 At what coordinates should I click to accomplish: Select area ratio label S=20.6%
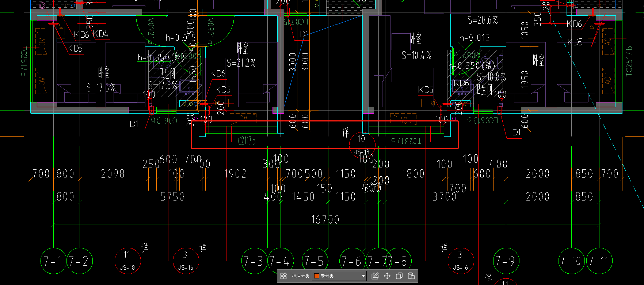click(x=483, y=20)
